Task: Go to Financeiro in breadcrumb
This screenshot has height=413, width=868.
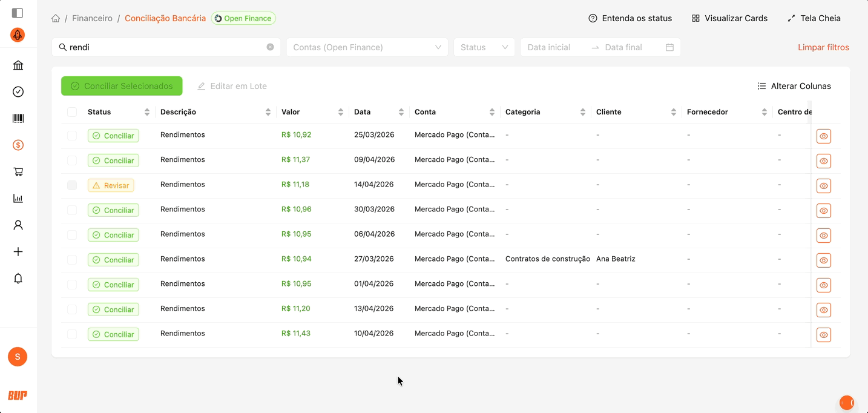Action: [92, 19]
